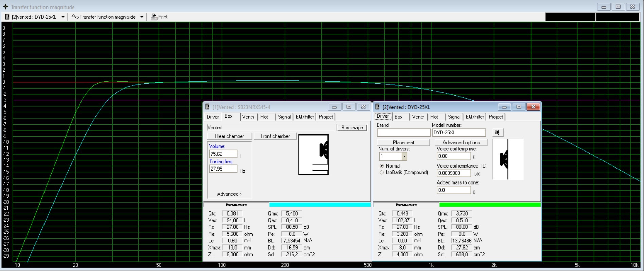The image size is (644, 271).
Task: Click the vented box diagram in the SB23NRXS45-4 window
Action: pos(313,155)
